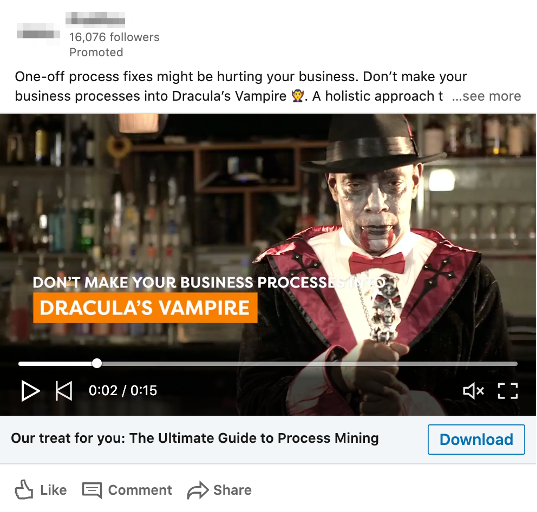Image resolution: width=537 pixels, height=512 pixels.
Task: Unmute the video sound icon
Action: tap(473, 391)
